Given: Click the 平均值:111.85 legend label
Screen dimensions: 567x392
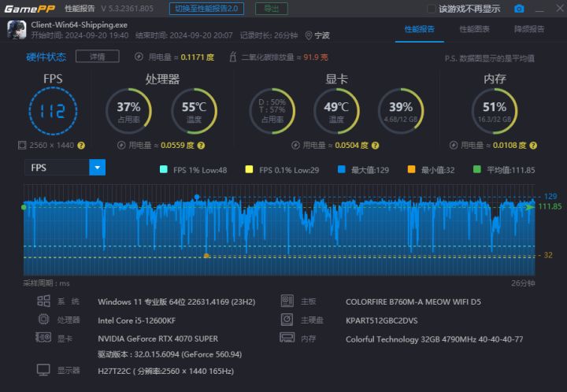Looking at the screenshot, I should click(510, 170).
